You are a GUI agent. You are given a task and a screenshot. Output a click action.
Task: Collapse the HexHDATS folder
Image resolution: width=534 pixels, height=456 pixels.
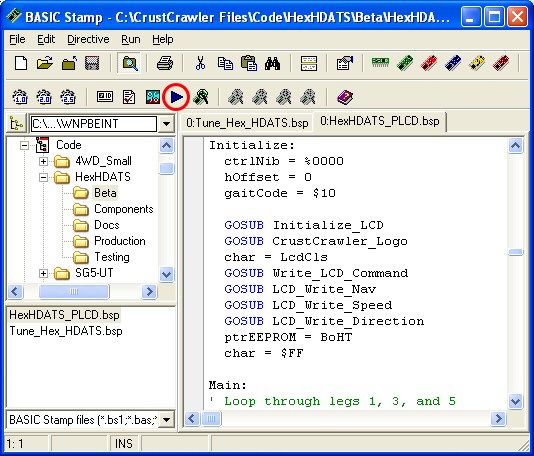click(43, 177)
